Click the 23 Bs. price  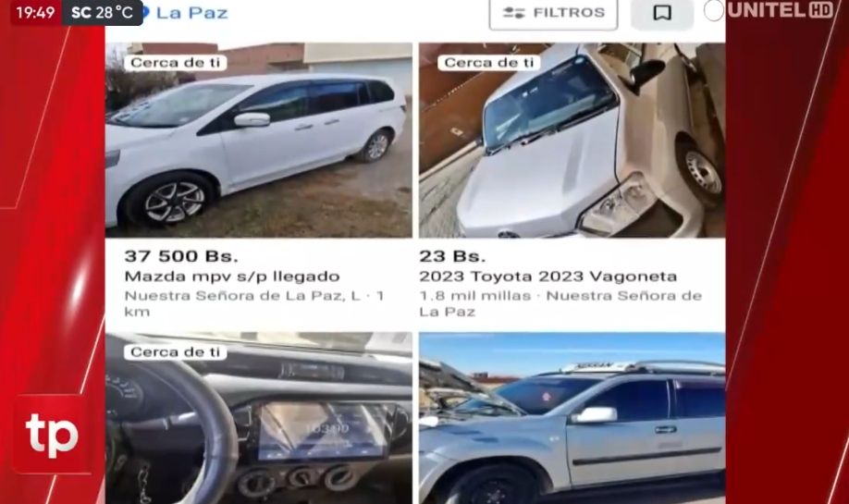coord(452,255)
